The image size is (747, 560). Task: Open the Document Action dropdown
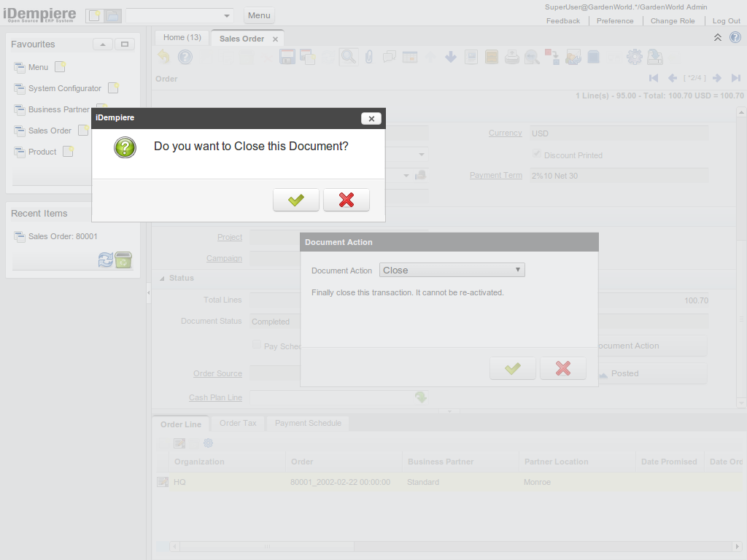[452, 270]
